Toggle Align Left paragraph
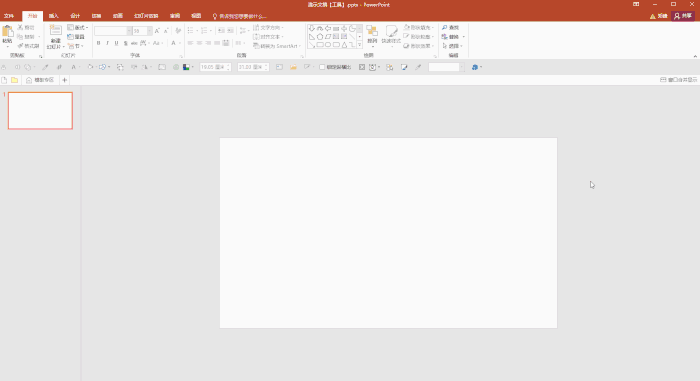This screenshot has height=381, width=700. [191, 43]
